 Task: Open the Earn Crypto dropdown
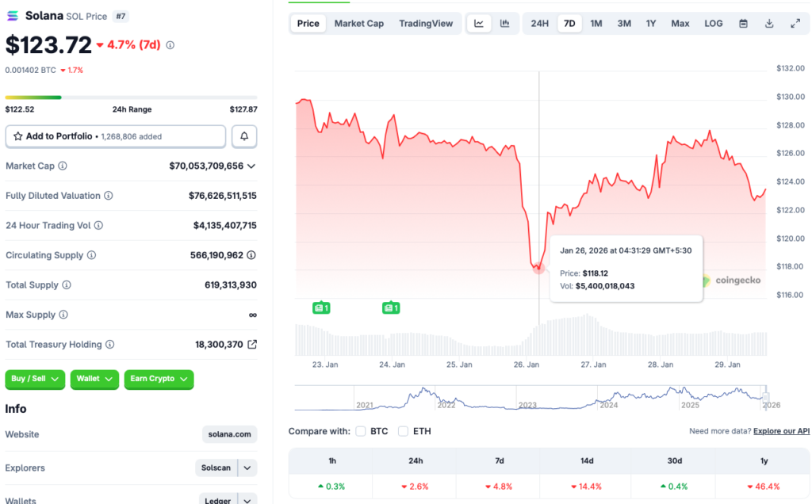158,380
